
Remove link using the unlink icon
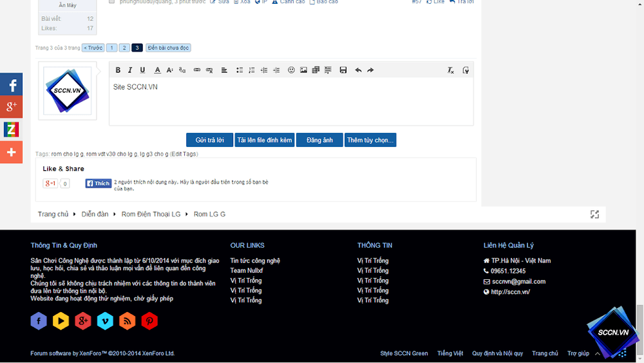209,70
